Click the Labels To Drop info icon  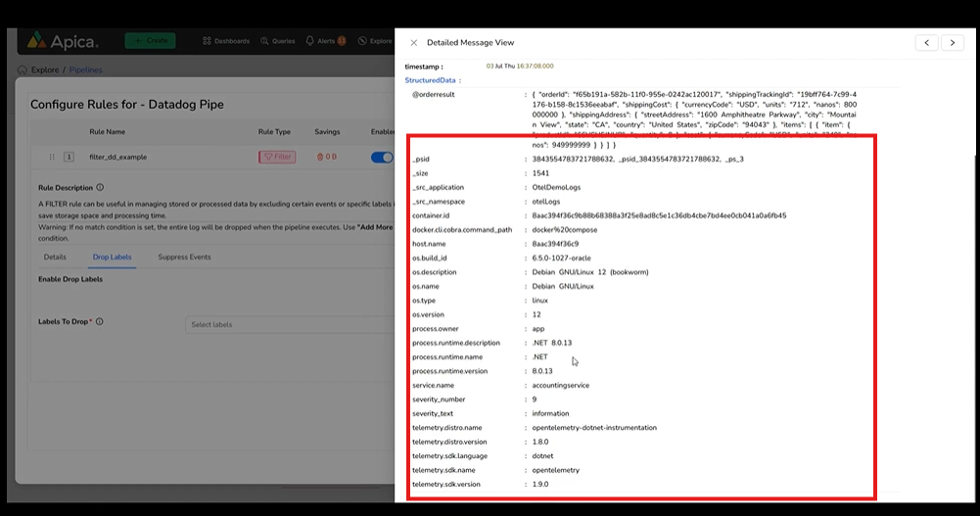pyautogui.click(x=100, y=321)
